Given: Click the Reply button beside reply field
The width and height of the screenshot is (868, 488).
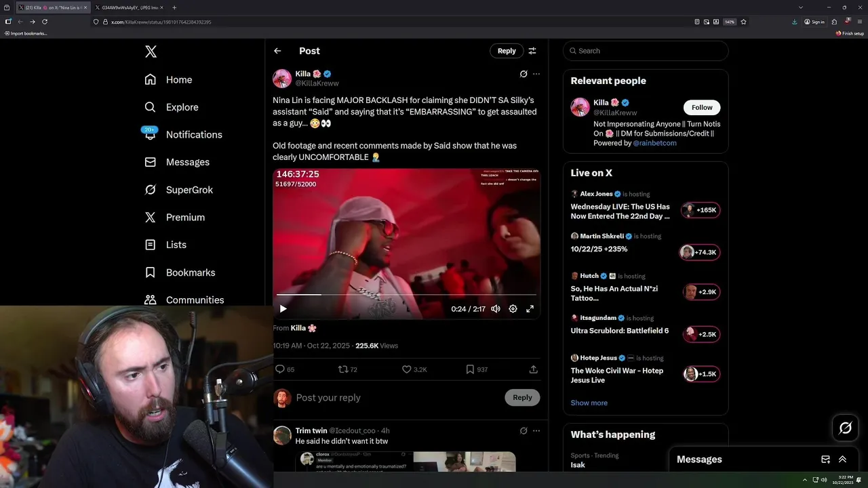Looking at the screenshot, I should pos(522,398).
